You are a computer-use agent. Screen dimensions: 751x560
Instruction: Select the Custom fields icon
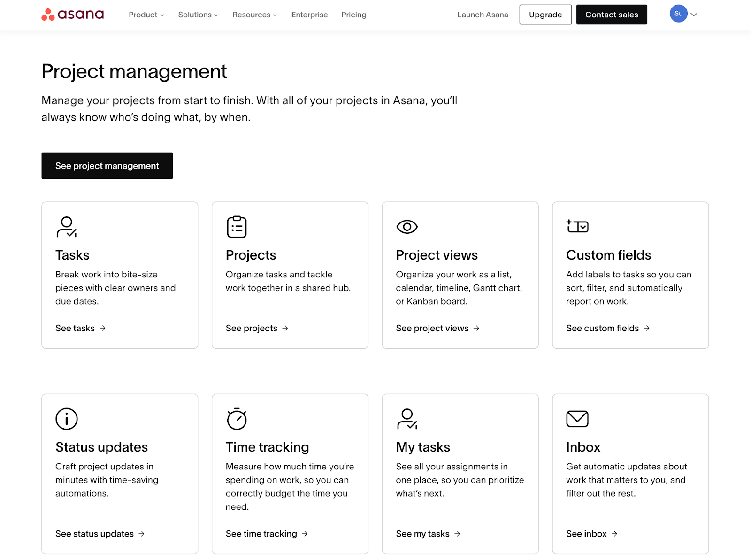tap(578, 227)
